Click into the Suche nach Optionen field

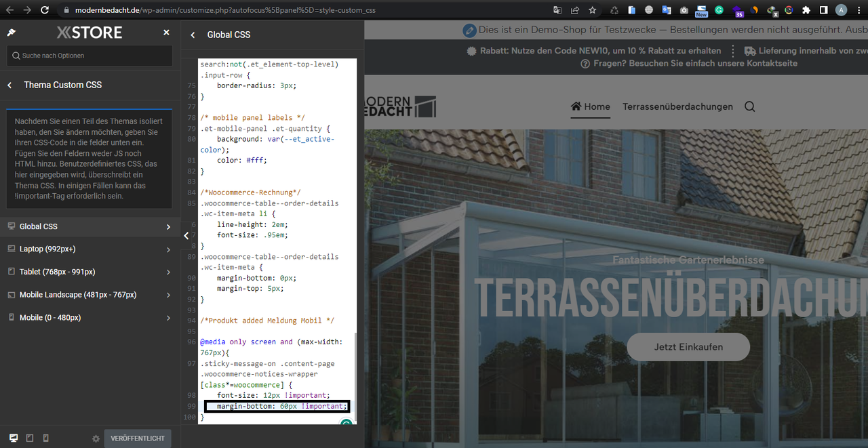(x=90, y=56)
